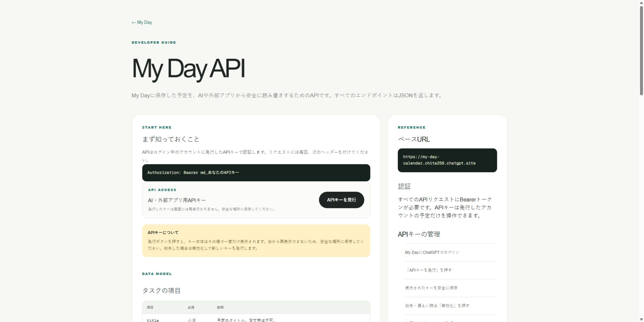Click the 'title' table cell
This screenshot has width=644, height=322.
153,320
